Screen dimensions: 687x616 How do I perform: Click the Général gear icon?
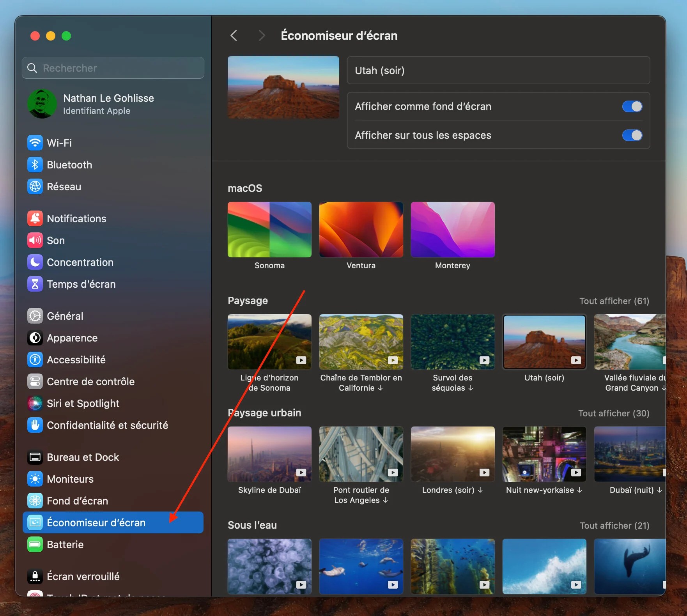35,316
